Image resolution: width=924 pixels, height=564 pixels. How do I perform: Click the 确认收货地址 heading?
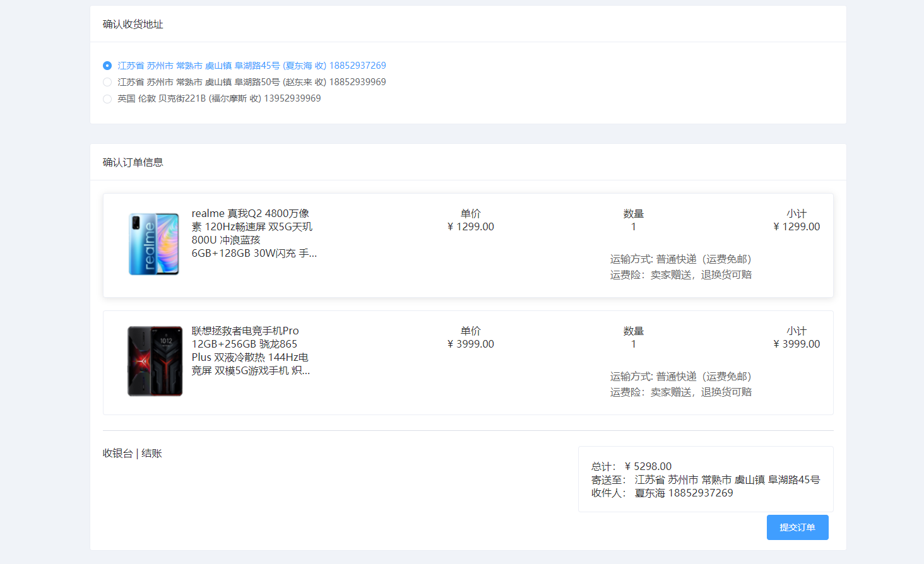(x=133, y=24)
